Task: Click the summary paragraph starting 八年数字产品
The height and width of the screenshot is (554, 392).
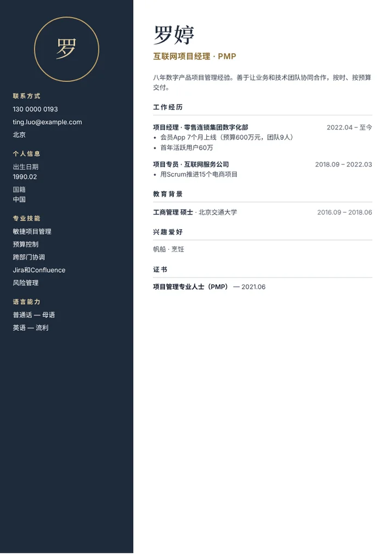Action: [x=262, y=82]
